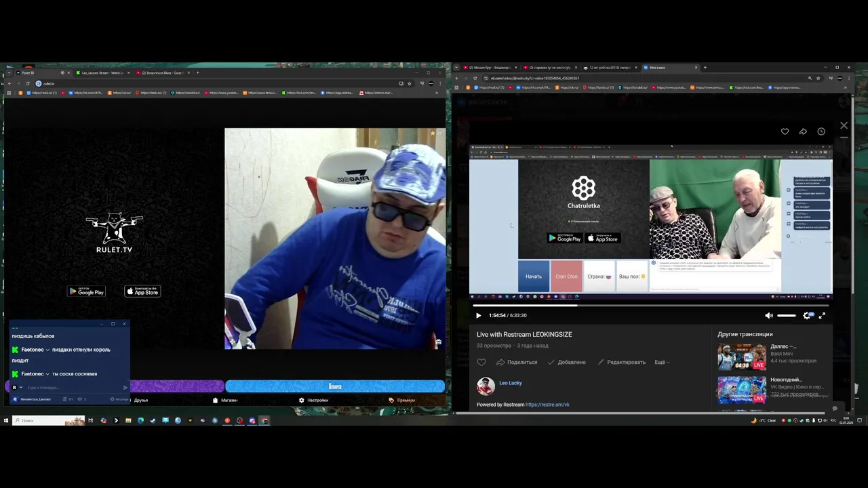The height and width of the screenshot is (488, 868).
Task: Open Настройки in rulet.tv bottom bar
Action: [313, 400]
